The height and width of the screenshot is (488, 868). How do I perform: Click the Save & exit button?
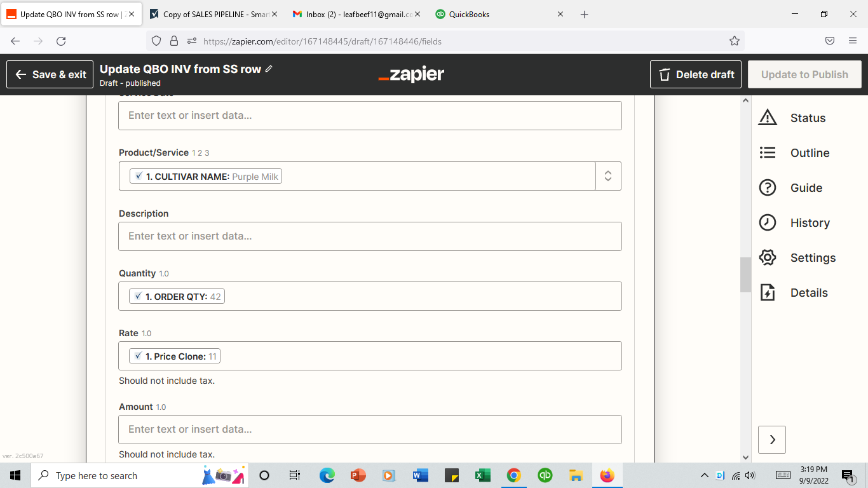[50, 74]
